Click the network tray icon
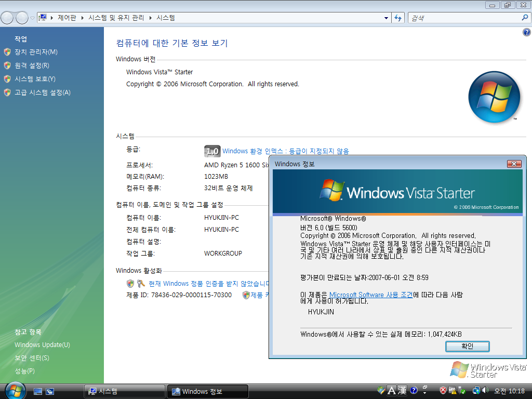Image resolution: width=532 pixels, height=399 pixels. 476,391
